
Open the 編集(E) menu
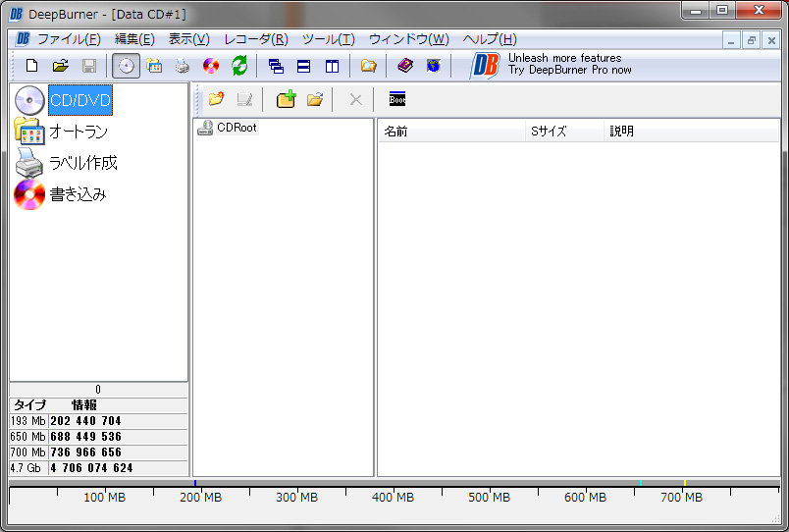tap(134, 39)
